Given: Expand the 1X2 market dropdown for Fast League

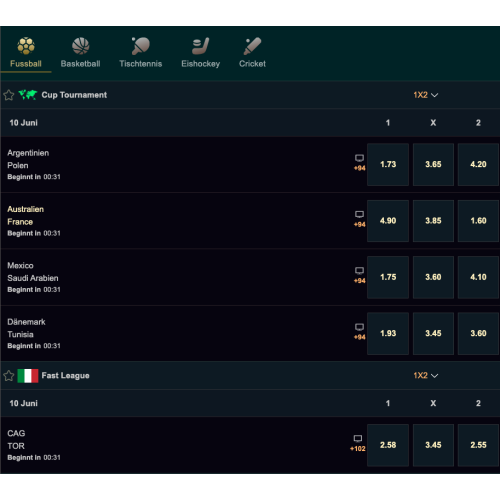Looking at the screenshot, I should click(426, 376).
